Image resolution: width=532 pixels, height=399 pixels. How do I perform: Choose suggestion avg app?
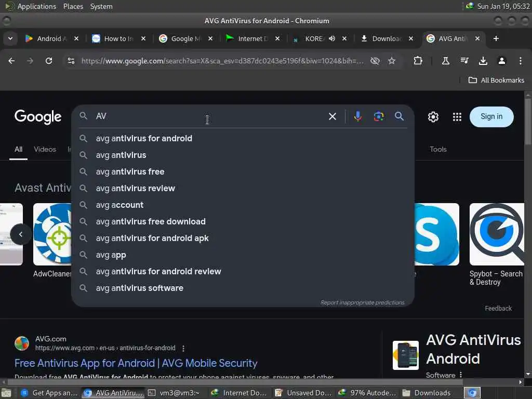pyautogui.click(x=243, y=255)
